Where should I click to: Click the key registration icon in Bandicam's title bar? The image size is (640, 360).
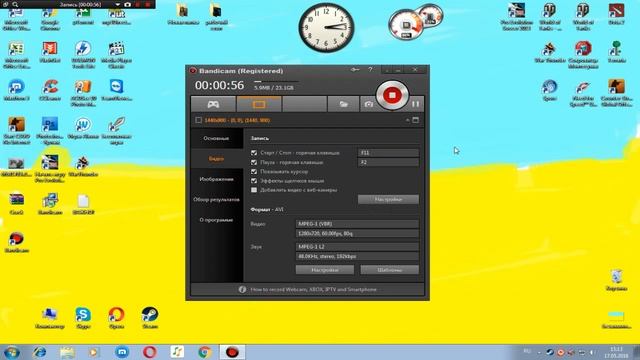tap(355, 70)
